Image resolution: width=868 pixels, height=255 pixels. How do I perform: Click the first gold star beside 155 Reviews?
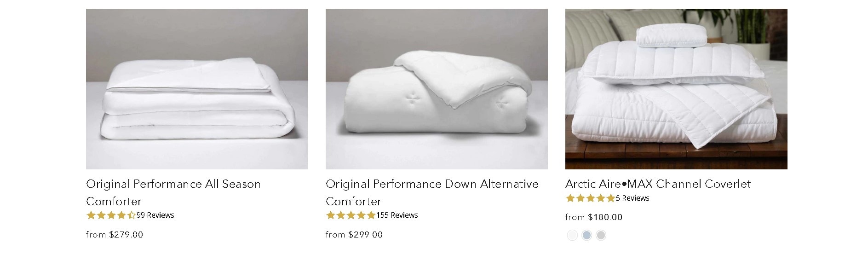[x=331, y=215]
